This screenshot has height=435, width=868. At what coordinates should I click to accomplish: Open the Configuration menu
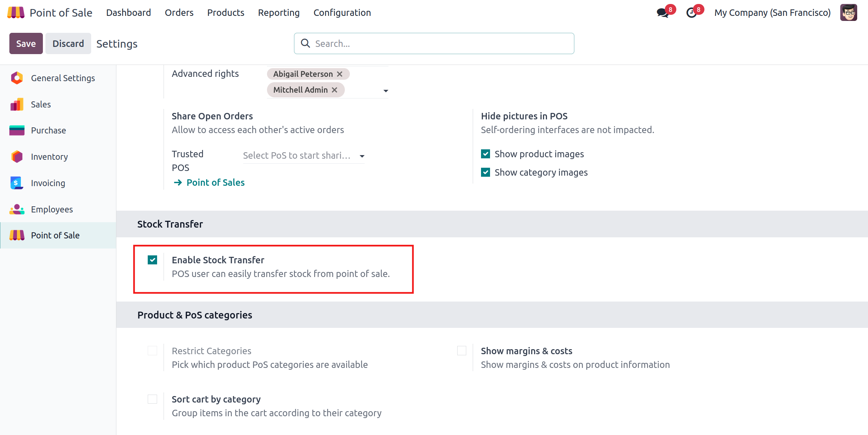click(x=342, y=13)
